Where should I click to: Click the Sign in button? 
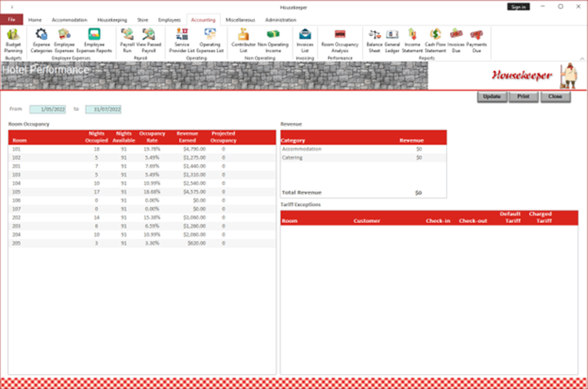pyautogui.click(x=518, y=7)
